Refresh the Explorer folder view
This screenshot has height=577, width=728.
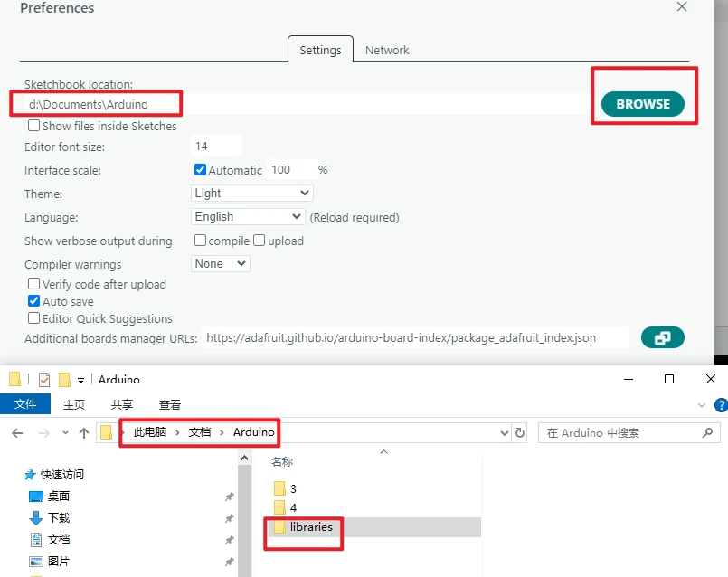pos(519,433)
